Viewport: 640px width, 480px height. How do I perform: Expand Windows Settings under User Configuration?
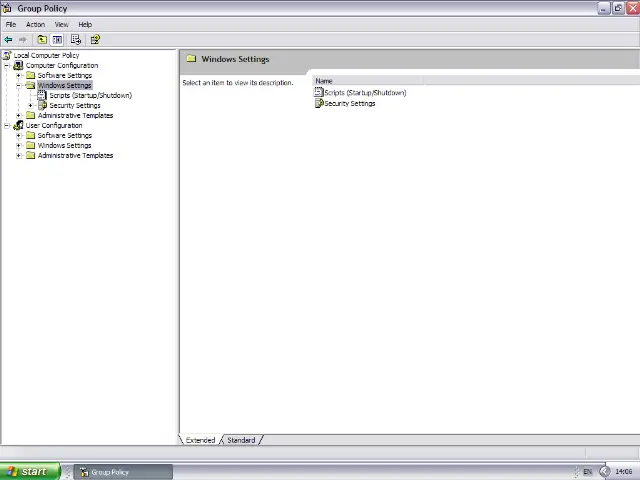(x=19, y=145)
